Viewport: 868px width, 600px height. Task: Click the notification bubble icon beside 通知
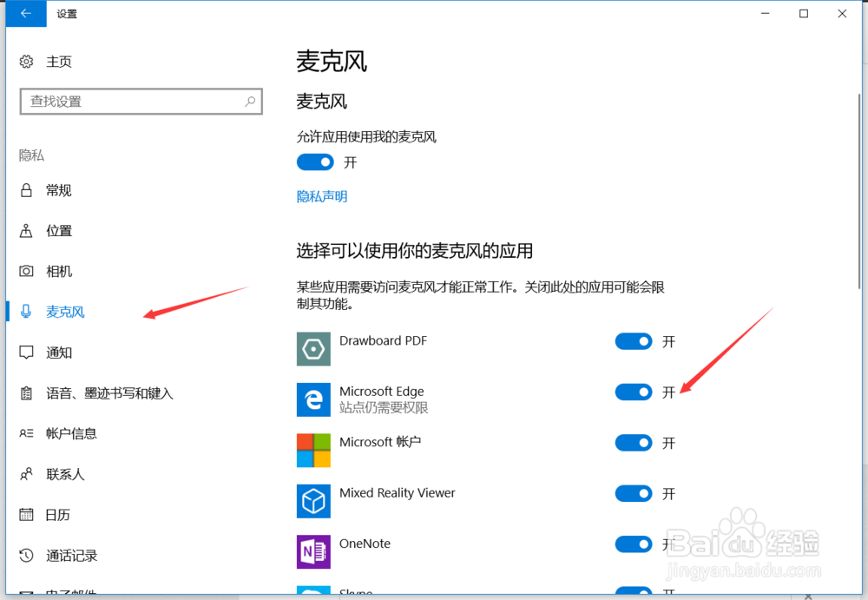coord(26,353)
